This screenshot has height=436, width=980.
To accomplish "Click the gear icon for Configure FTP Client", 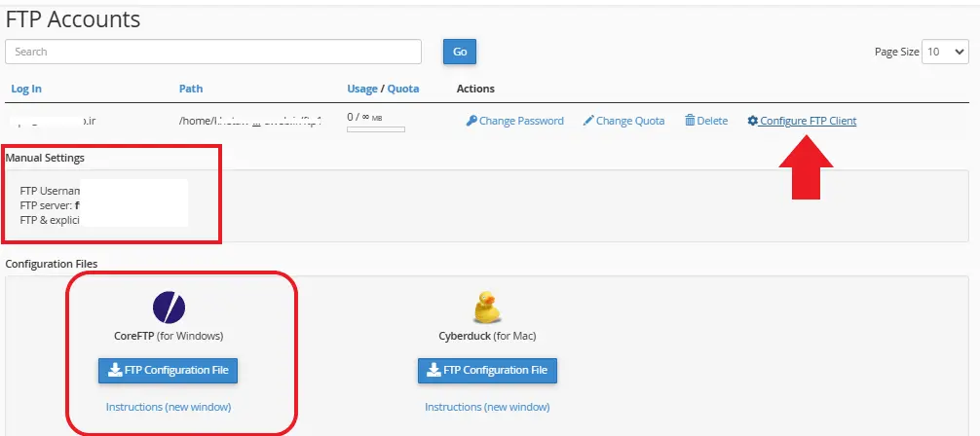I will click(x=752, y=121).
